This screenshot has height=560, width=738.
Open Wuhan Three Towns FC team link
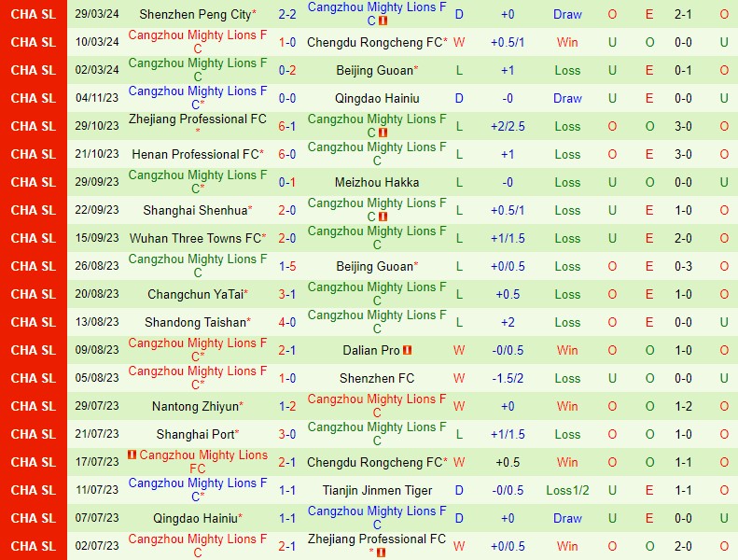(x=195, y=238)
